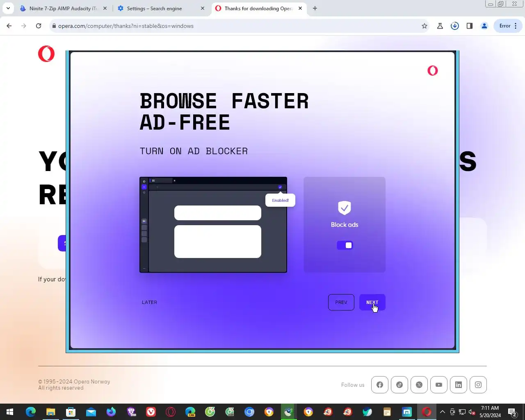
Task: Click the red Opera icon in the taskbar
Action: (x=427, y=412)
